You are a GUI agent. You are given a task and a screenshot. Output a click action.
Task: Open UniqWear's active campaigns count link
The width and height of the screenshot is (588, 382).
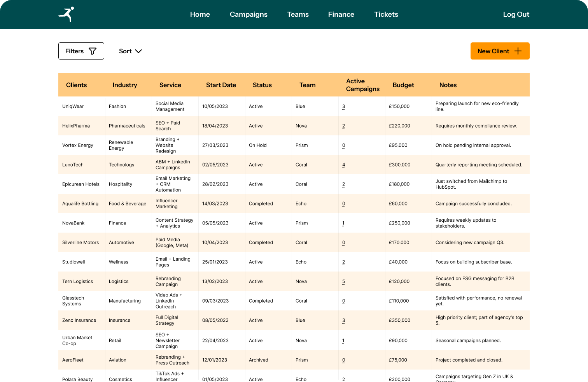tap(343, 107)
